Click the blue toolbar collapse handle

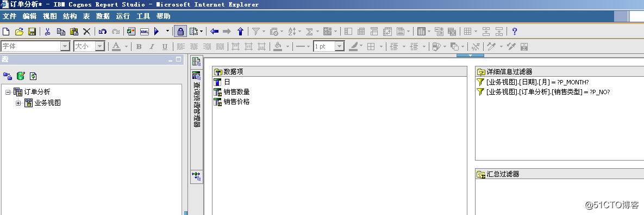(470, 55)
